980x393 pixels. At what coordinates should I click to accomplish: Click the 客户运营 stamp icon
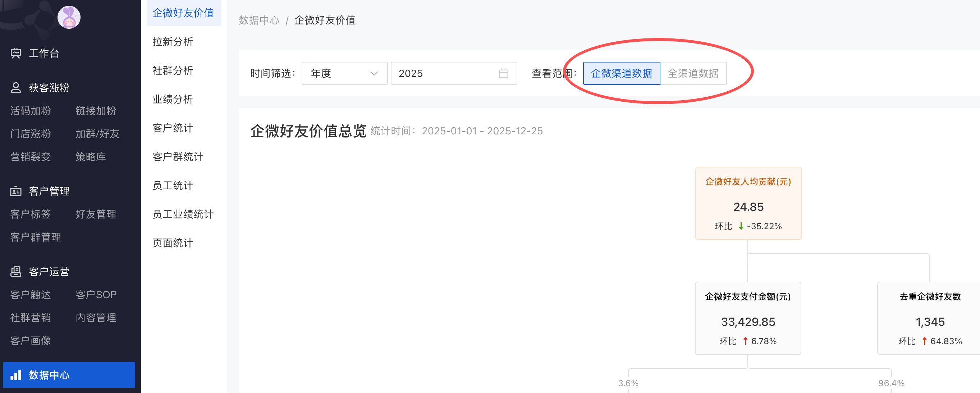point(15,271)
